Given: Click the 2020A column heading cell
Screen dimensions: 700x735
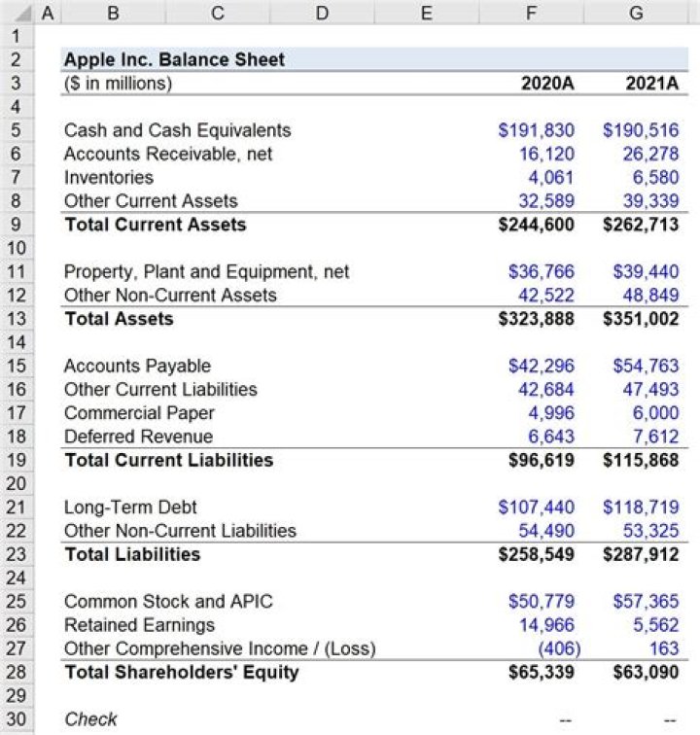Looking at the screenshot, I should point(547,83).
